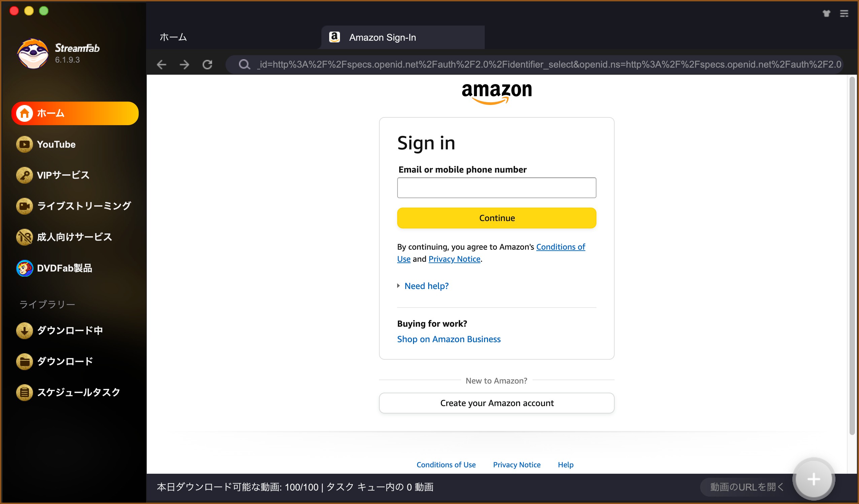The image size is (859, 504).
Task: Reload the page with the refresh icon
Action: point(207,64)
